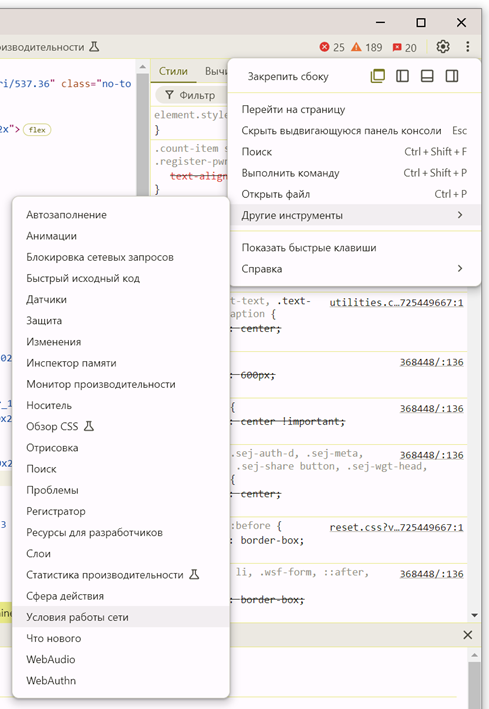The height and width of the screenshot is (709, 489).
Task: Close the console drawer with X
Action: [468, 635]
